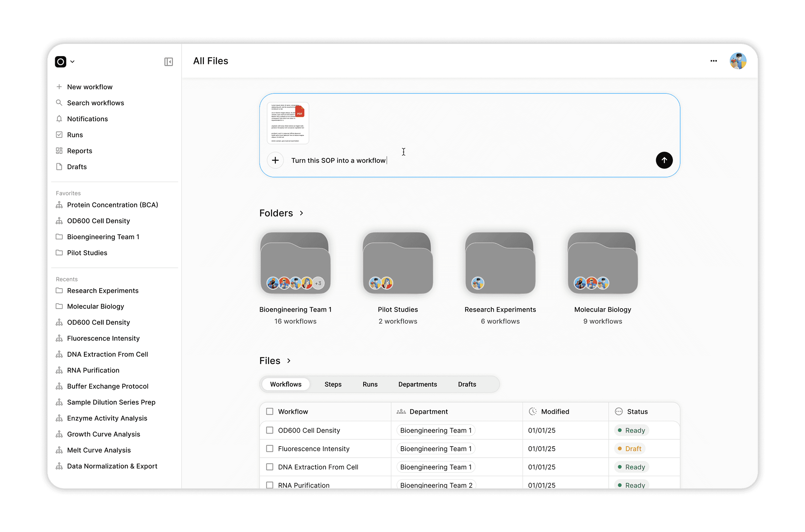Click Search workflows magnifier item
Viewport: 805px width, 532px height.
[x=95, y=103]
